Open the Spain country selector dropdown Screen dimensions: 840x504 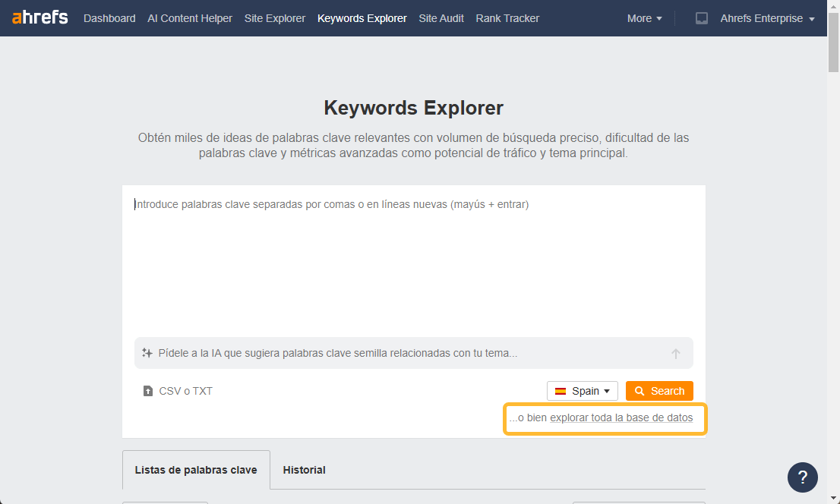[x=583, y=391]
